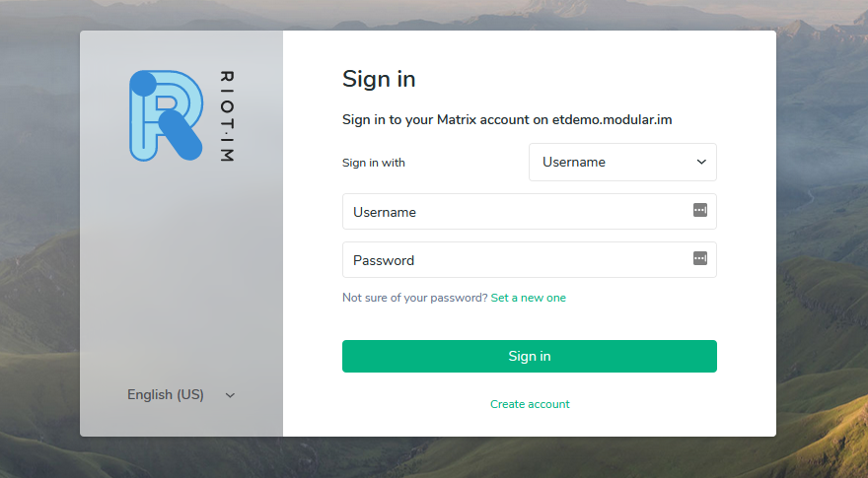Open the 'Sign in with' Username dropdown
Screen dimensions: 868x478
(x=622, y=162)
